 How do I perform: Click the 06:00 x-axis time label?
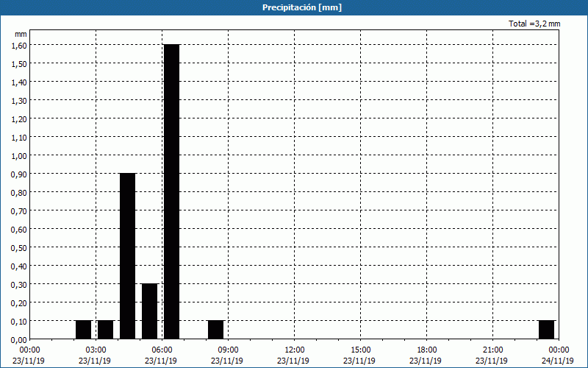coord(162,350)
